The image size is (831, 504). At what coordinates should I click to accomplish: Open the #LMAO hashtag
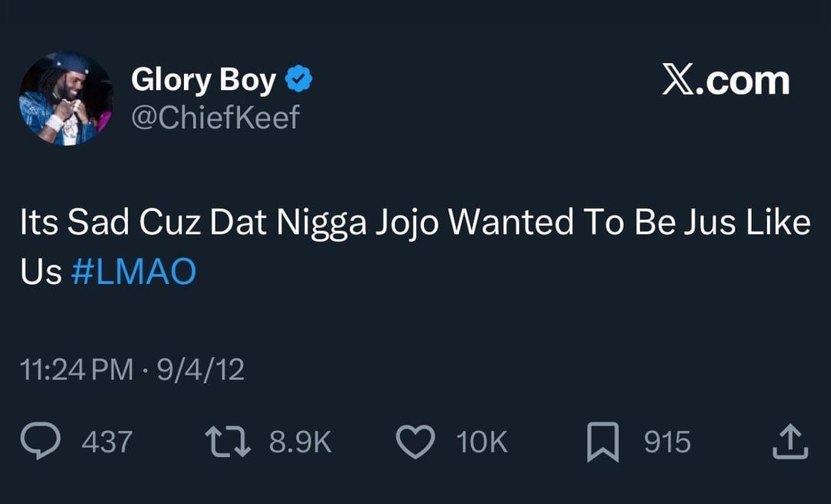(x=133, y=272)
